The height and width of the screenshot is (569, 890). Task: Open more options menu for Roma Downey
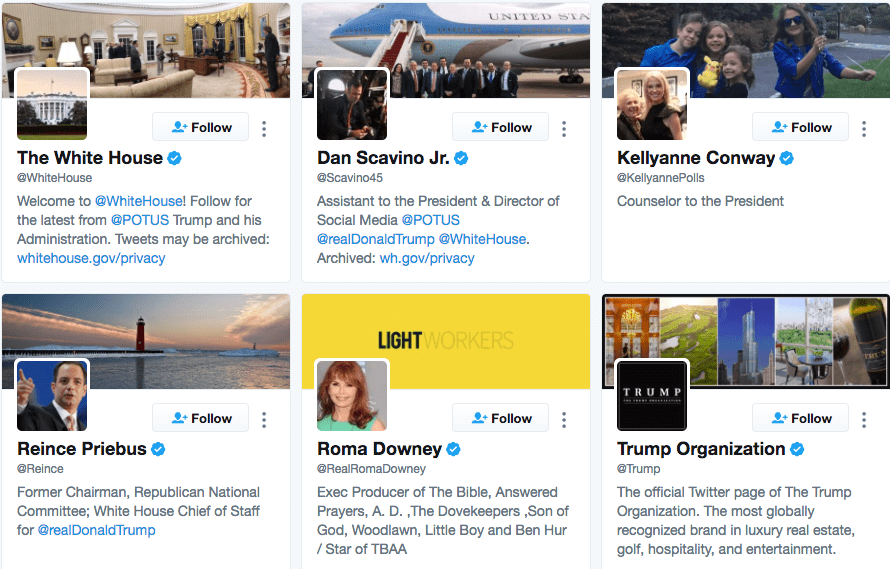click(x=564, y=419)
